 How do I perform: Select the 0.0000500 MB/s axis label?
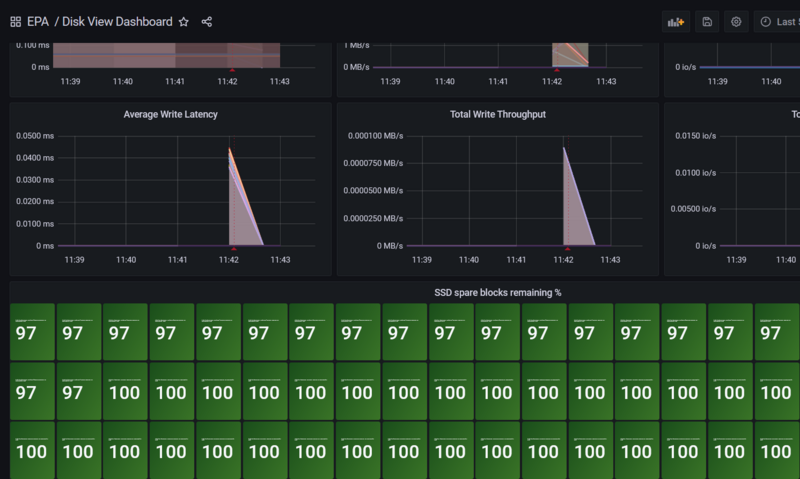(x=373, y=191)
